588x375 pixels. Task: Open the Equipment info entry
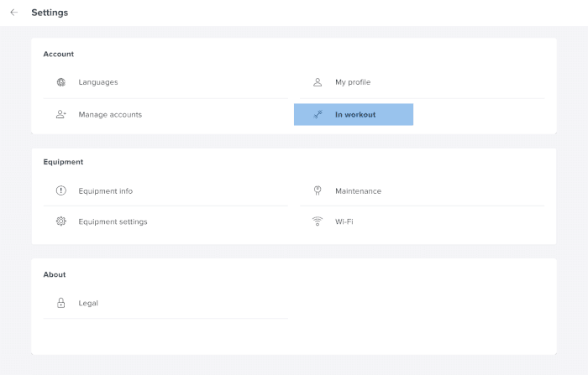(x=105, y=190)
